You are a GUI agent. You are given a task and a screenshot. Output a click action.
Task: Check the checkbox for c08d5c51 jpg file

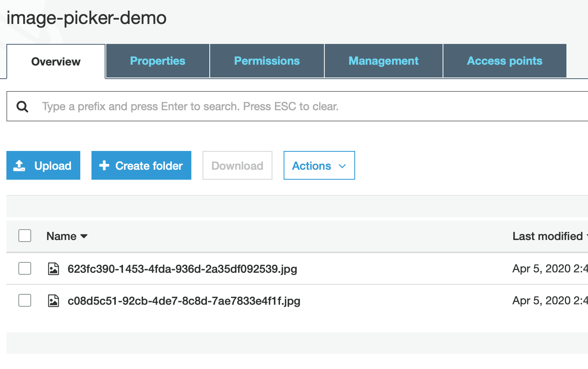point(24,300)
